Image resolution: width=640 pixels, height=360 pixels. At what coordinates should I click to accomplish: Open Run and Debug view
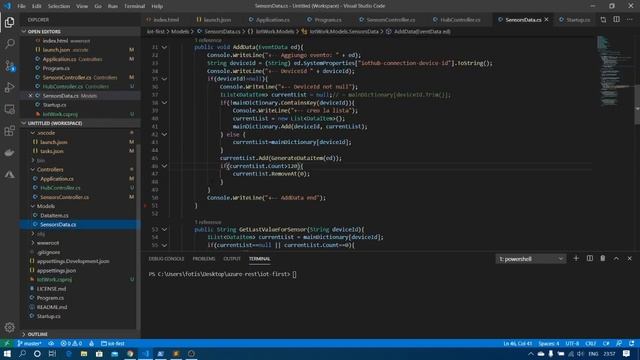point(9,87)
